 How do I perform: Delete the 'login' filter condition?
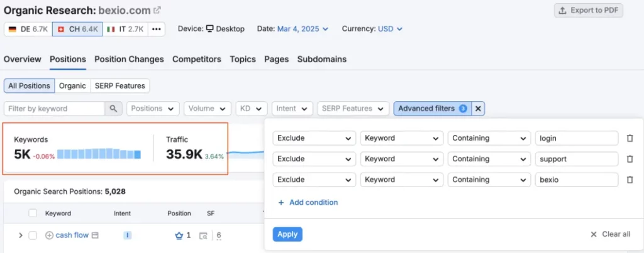coord(630,138)
